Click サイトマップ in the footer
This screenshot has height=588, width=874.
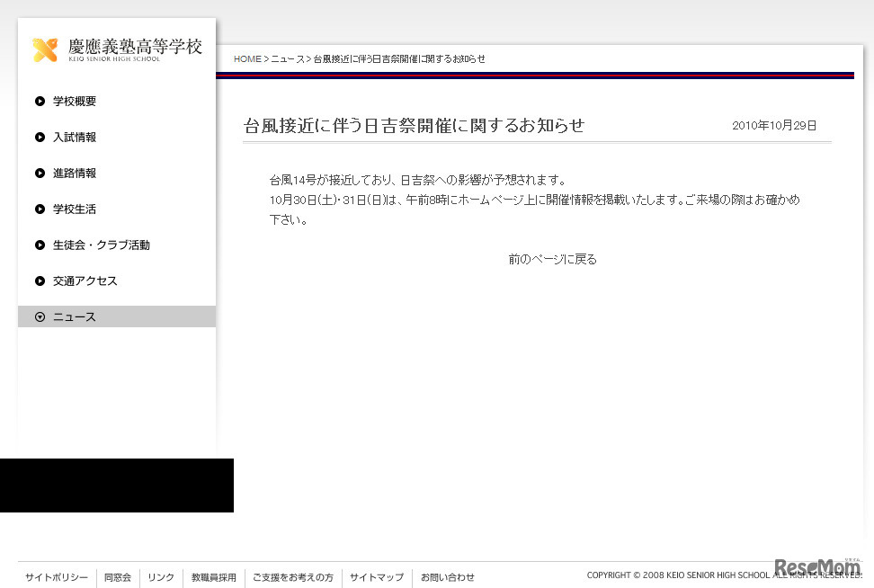376,577
